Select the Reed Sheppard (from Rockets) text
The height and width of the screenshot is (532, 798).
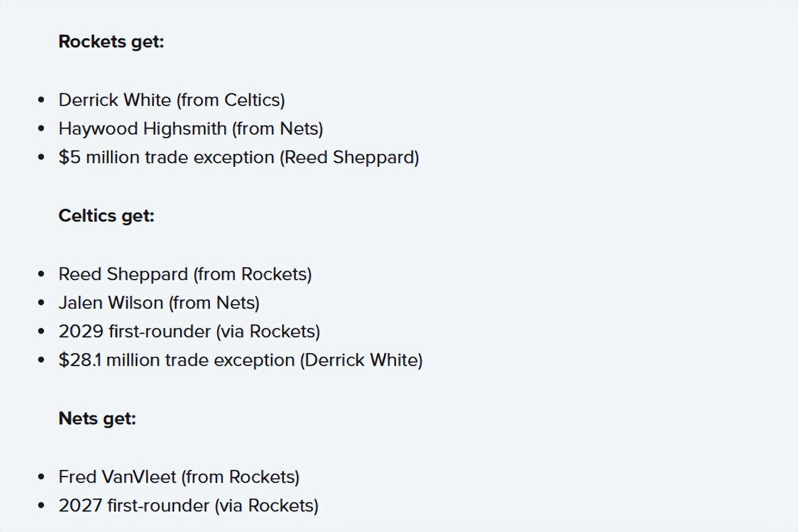tap(185, 274)
